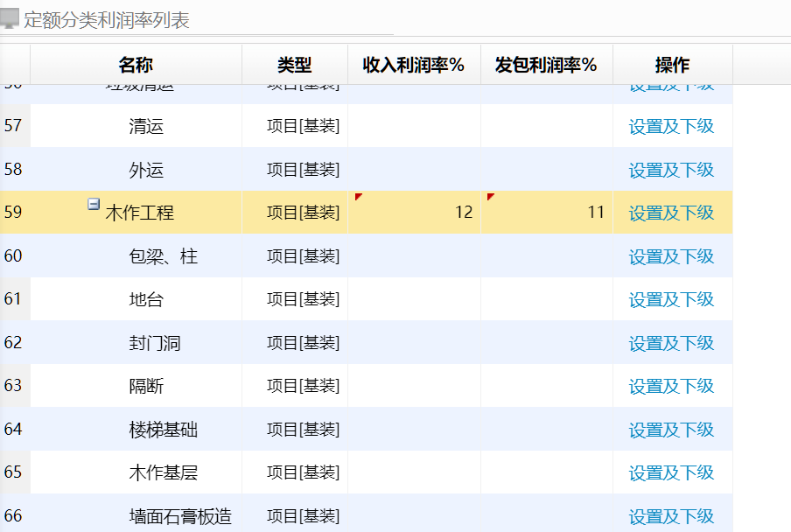The width and height of the screenshot is (791, 532).
Task: Collapse the 木作工程 tree node
Action: pyautogui.click(x=94, y=203)
